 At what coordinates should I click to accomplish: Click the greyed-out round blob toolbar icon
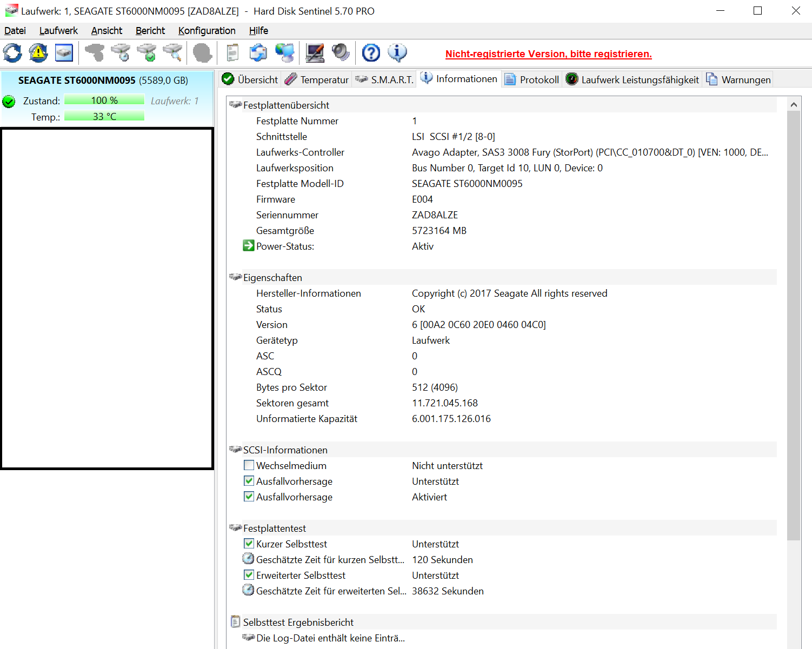click(203, 53)
